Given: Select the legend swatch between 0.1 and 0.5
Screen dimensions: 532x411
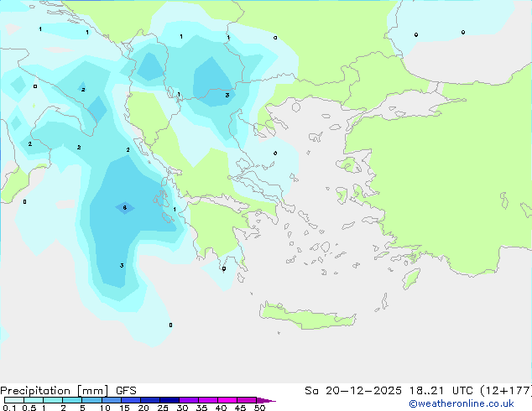Looking at the screenshot, I should [x=14, y=400].
